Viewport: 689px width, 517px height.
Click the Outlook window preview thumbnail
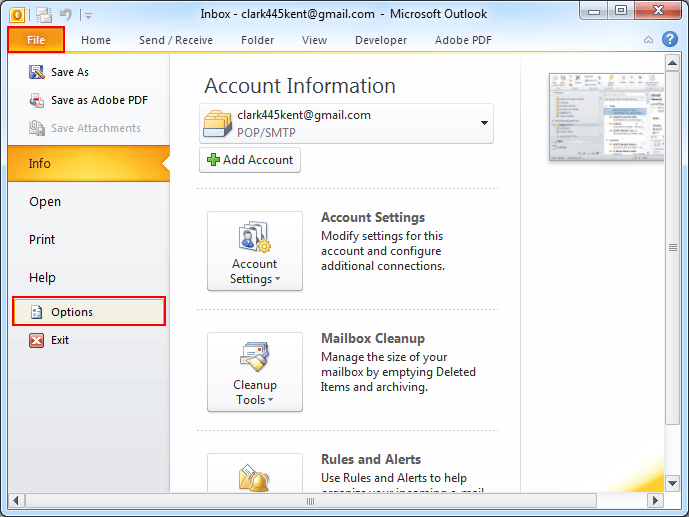(x=606, y=117)
